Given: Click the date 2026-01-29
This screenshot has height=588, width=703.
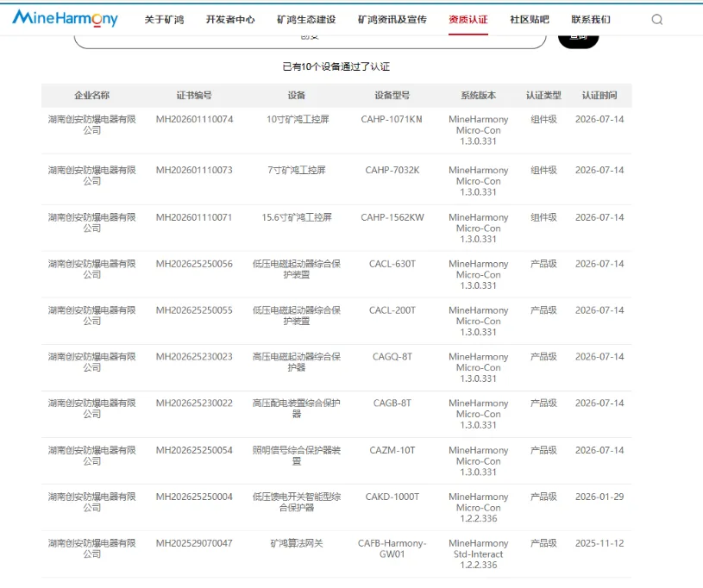Looking at the screenshot, I should point(599,497).
